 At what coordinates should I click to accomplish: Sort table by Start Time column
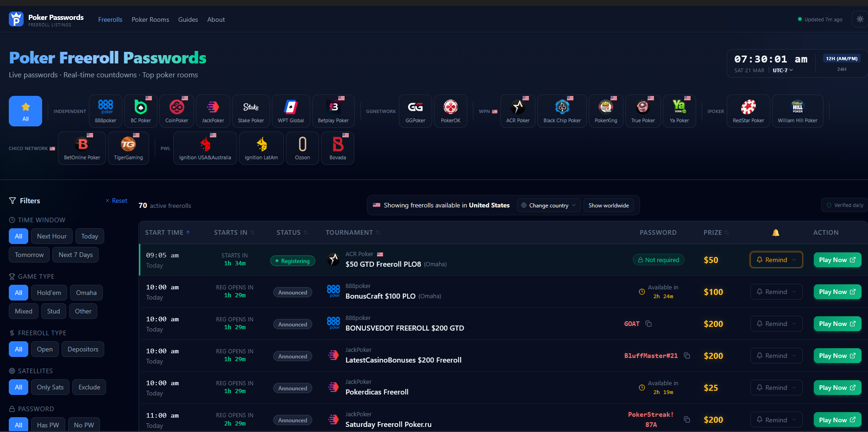click(168, 232)
